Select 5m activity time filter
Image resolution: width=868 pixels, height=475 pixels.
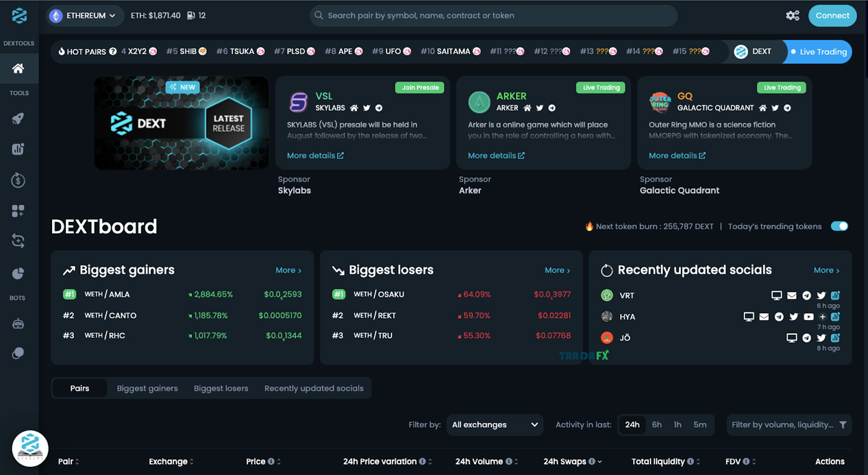[700, 425]
